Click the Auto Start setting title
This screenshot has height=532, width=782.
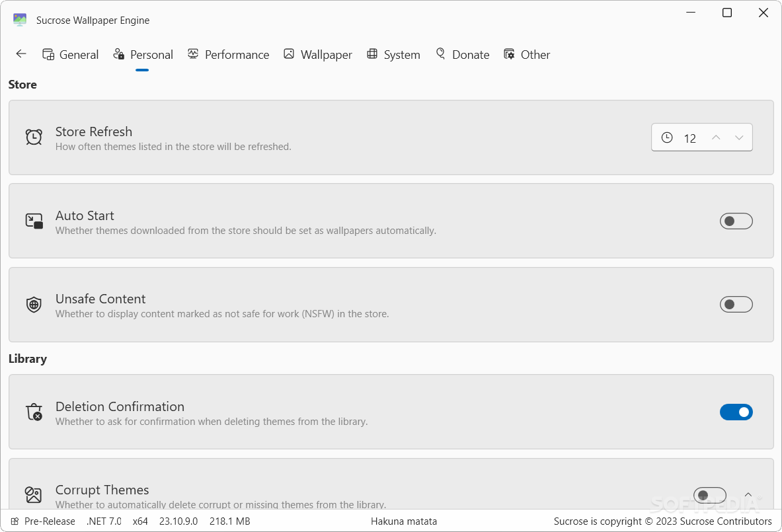[85, 215]
